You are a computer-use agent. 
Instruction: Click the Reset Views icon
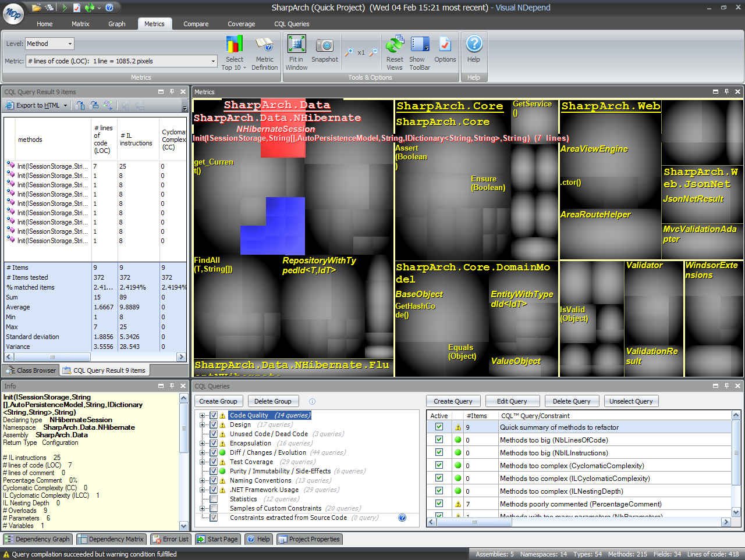pyautogui.click(x=395, y=45)
